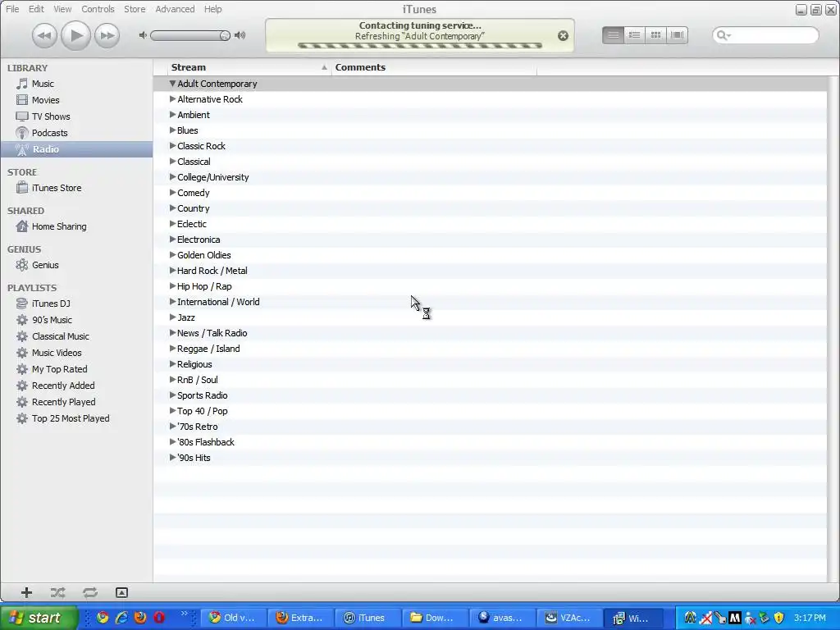Select Radio in the sidebar

tap(76, 149)
